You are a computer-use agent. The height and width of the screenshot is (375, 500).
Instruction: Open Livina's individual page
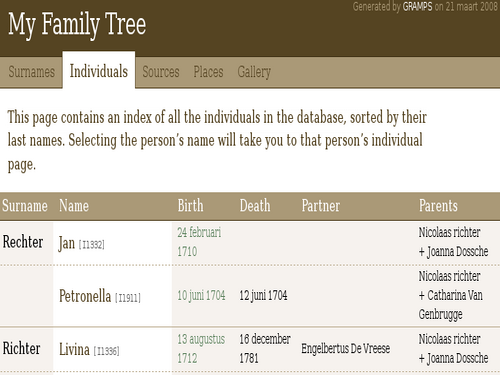74,349
